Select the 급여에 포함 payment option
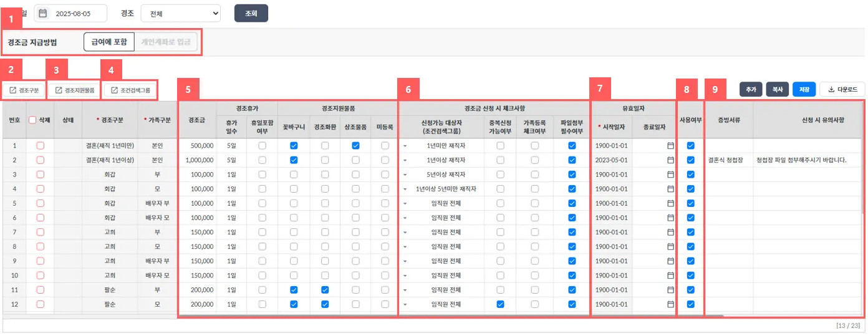Viewport: 868px width, 336px height. [109, 42]
